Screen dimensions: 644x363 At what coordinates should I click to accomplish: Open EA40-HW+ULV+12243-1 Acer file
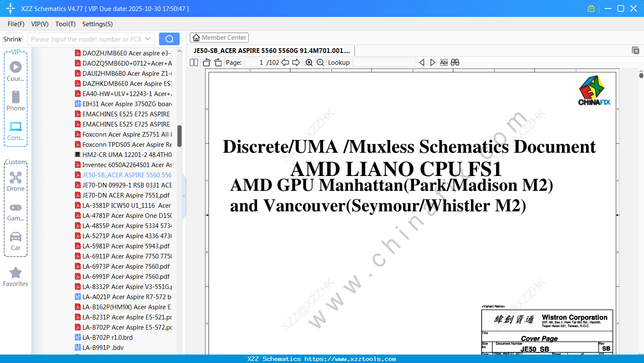click(123, 93)
